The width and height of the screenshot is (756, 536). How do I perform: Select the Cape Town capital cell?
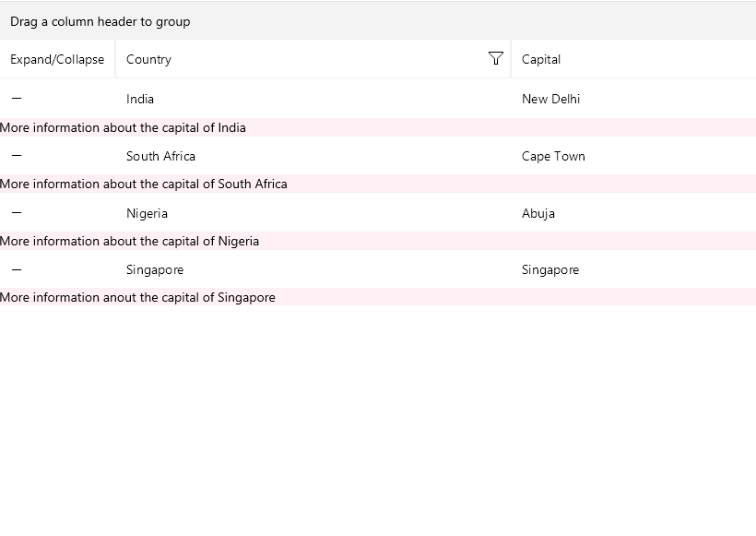(x=553, y=156)
